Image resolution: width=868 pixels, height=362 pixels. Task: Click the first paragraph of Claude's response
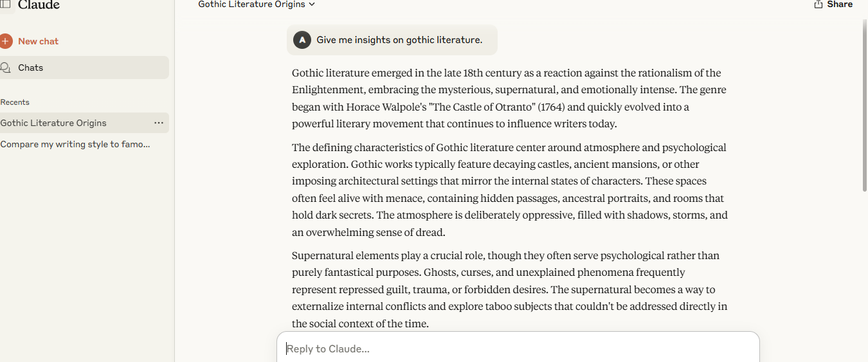tap(509, 98)
